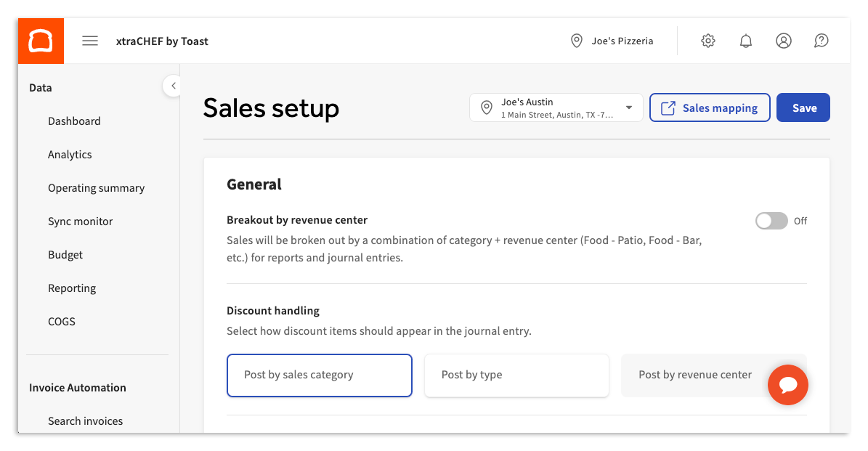
Task: Open the account profile icon
Action: pyautogui.click(x=783, y=41)
